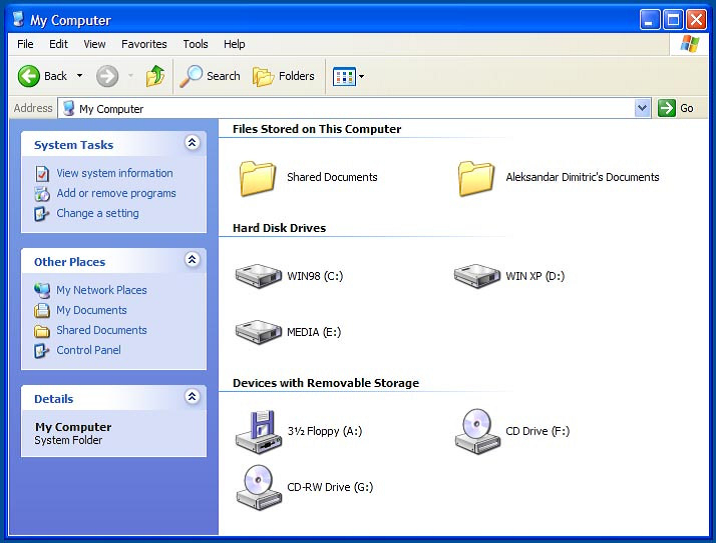716x543 pixels.
Task: Select the CD Drive (F:) icon
Action: [478, 432]
